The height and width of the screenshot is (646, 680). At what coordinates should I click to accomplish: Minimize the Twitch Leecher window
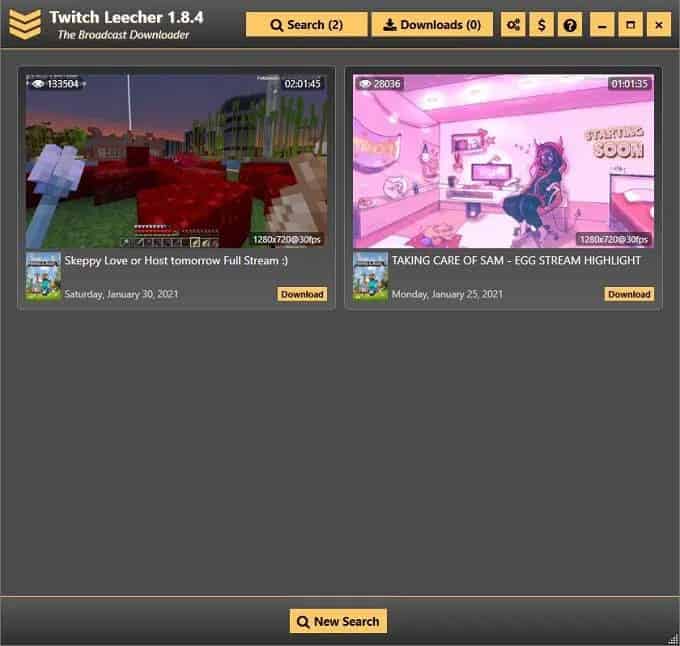coord(602,25)
